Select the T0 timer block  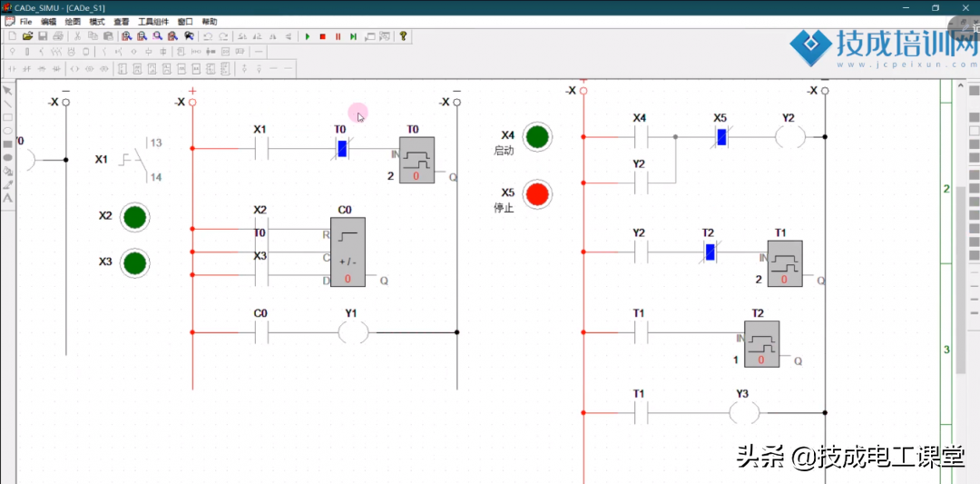[416, 160]
